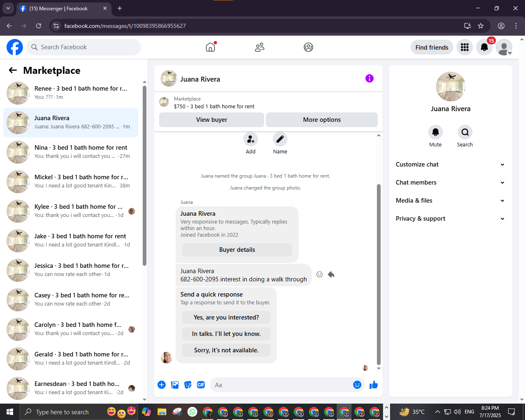Send quick response Yes, are you interested?
The width and height of the screenshot is (525, 420).
point(226,317)
